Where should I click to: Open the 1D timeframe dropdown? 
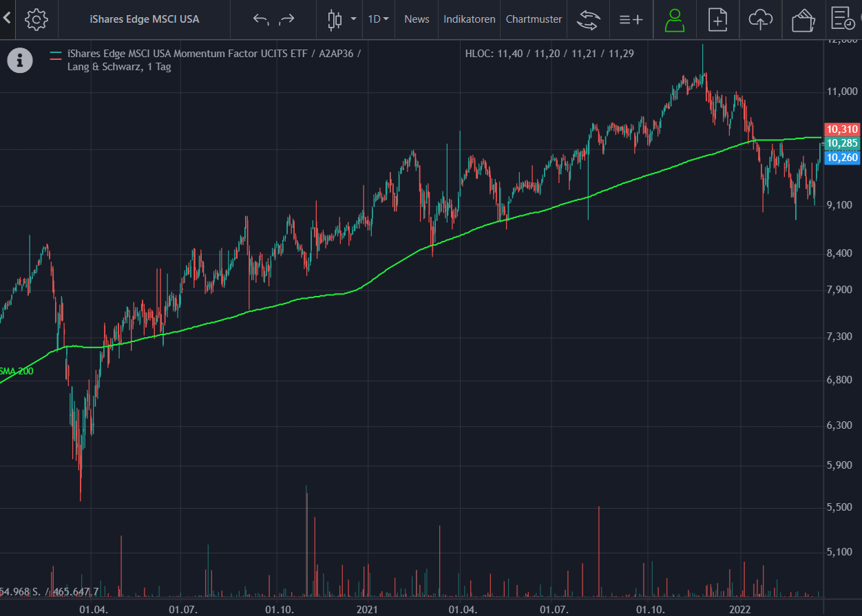pos(378,19)
